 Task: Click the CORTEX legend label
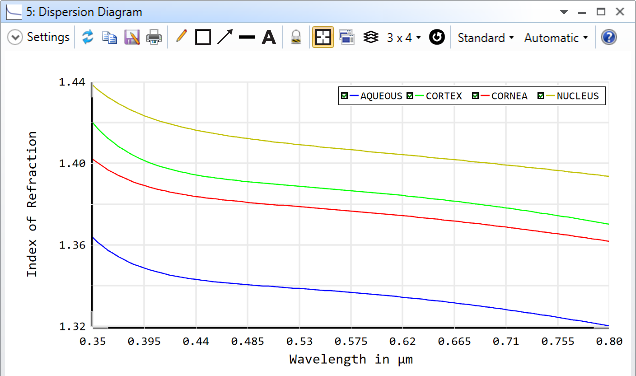(x=444, y=96)
